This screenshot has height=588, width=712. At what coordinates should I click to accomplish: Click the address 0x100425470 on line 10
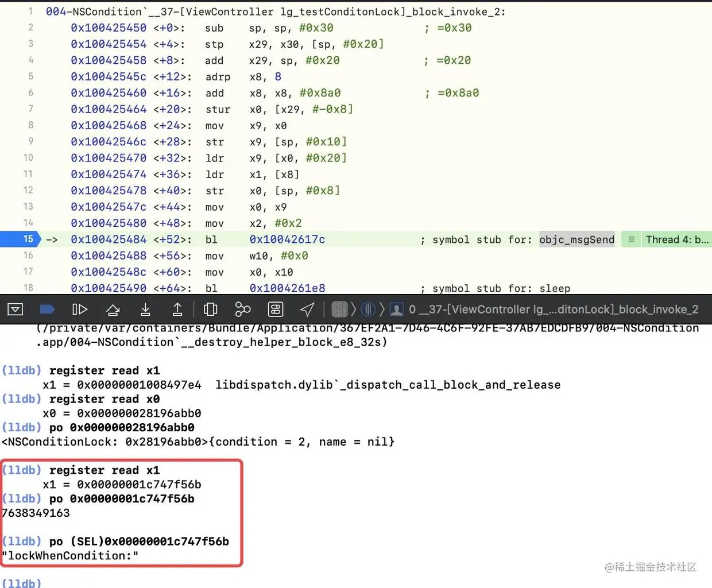point(109,158)
